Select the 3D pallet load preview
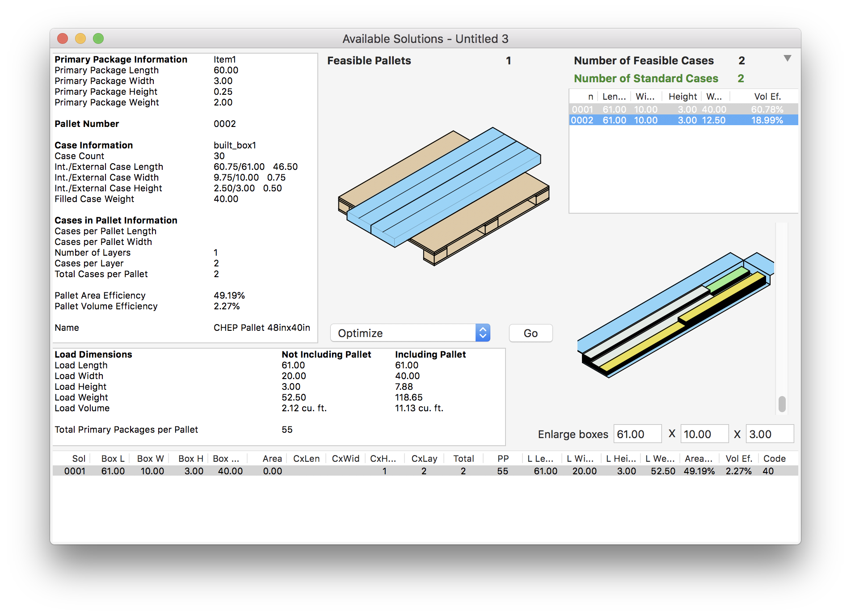 click(x=444, y=197)
